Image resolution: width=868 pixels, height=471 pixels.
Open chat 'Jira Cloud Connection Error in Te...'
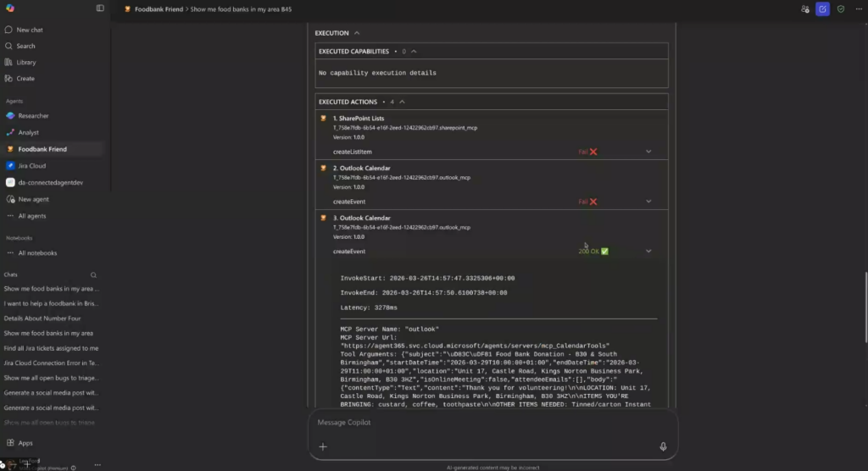click(51, 363)
